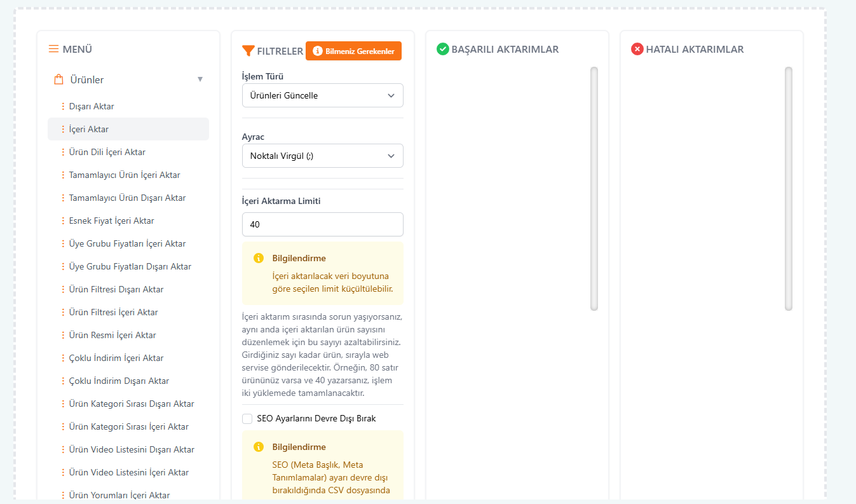
Task: Open the Ayrac delimiter dropdown
Action: tap(322, 156)
